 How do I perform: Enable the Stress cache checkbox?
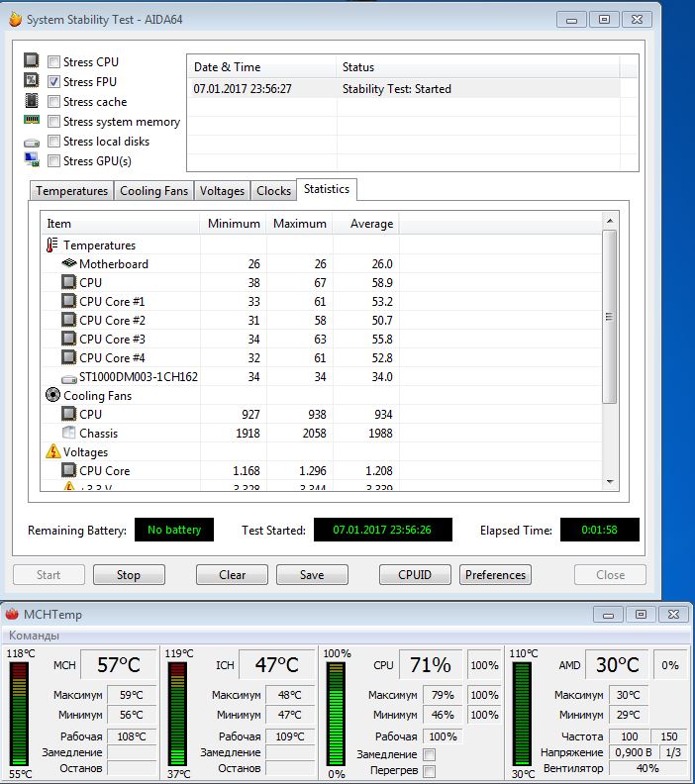pos(53,102)
